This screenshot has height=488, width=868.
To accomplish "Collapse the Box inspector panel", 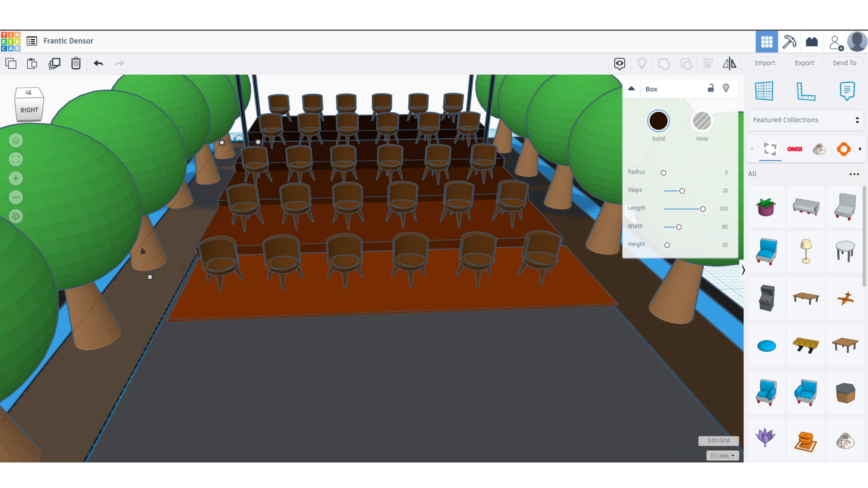I will tap(631, 89).
